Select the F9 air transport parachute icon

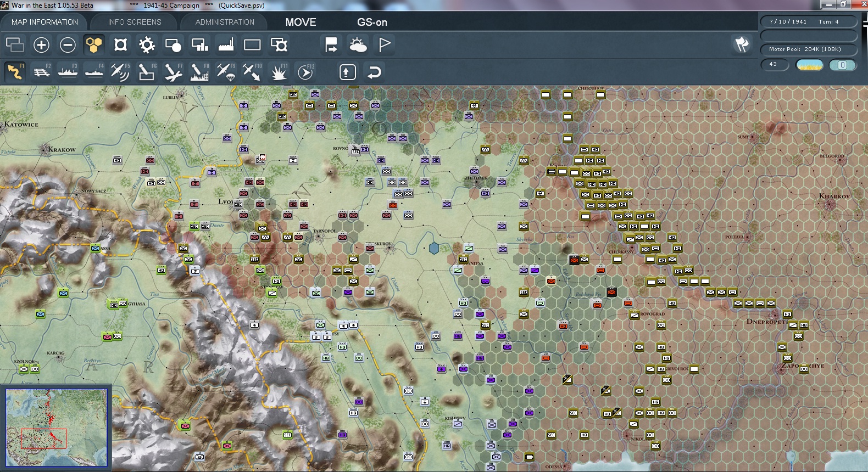[x=226, y=72]
